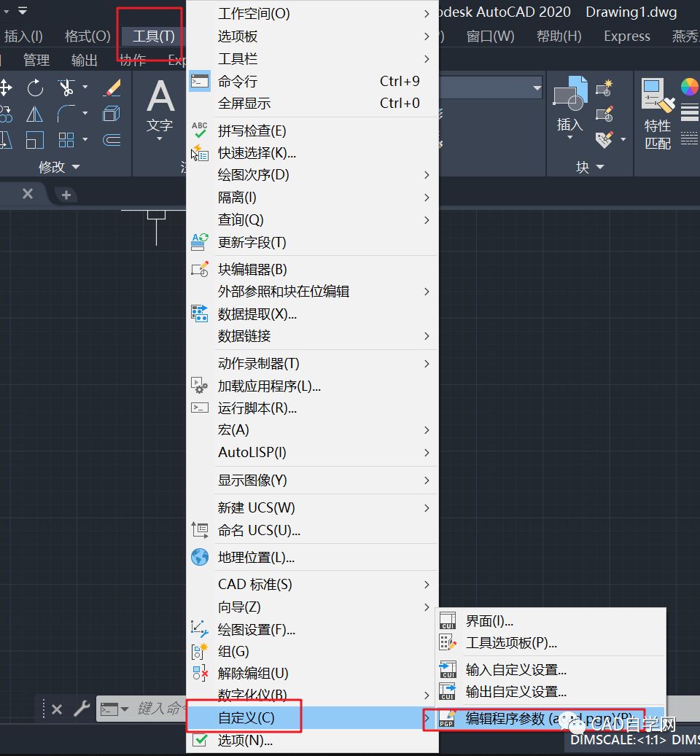Choose 输入自定义设置... submenu entry
Viewport: 700px width, 756px height.
(551, 670)
